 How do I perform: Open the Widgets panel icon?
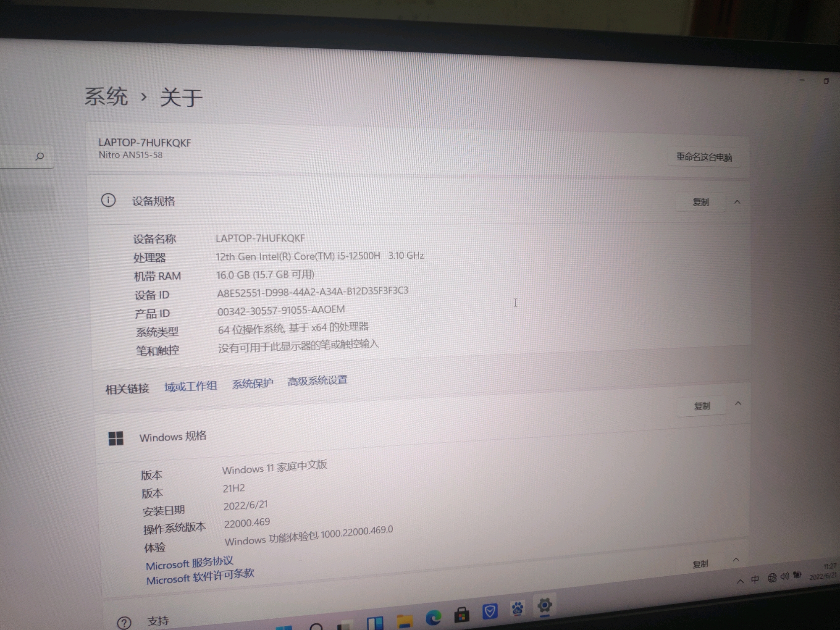[375, 624]
